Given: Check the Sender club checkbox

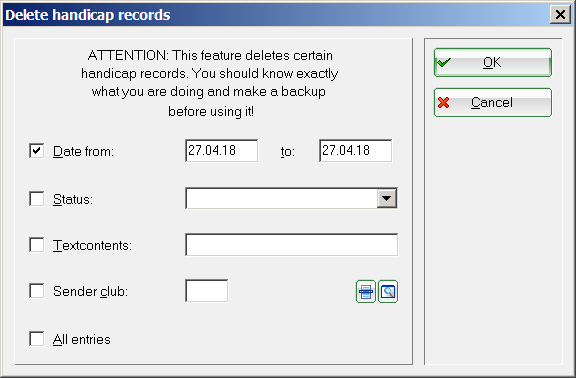Looking at the screenshot, I should pos(37,291).
